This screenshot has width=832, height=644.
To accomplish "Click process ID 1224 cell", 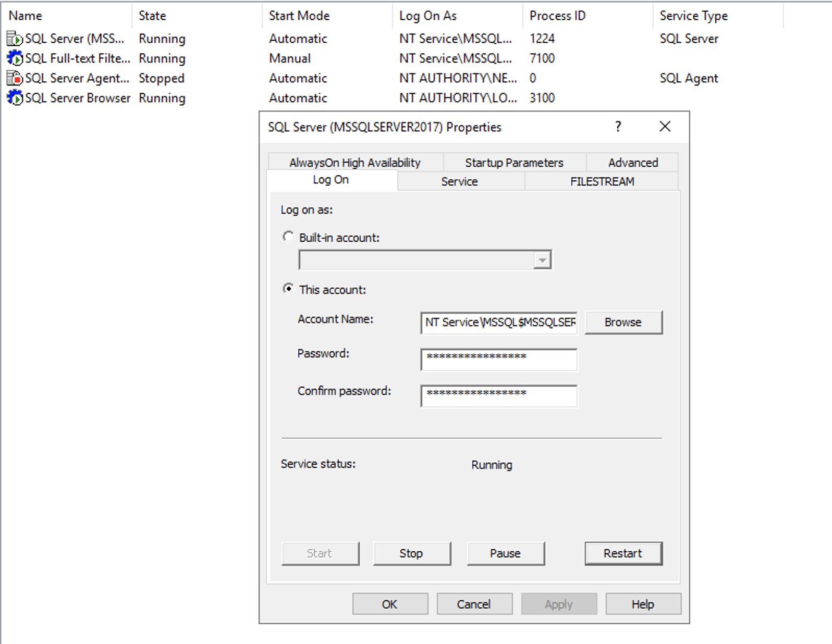I will (542, 39).
